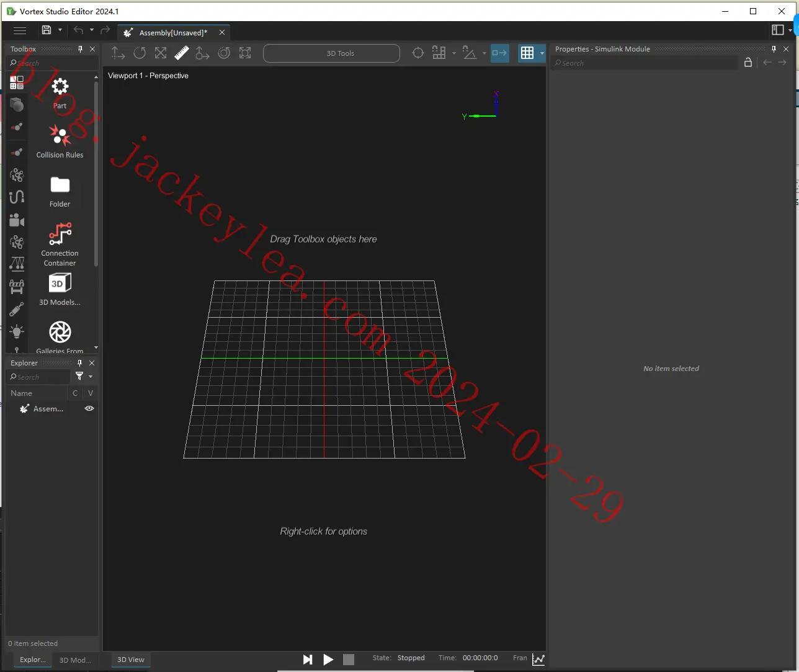This screenshot has height=672, width=799.
Task: Click the 3D Tools field
Action: tap(331, 53)
